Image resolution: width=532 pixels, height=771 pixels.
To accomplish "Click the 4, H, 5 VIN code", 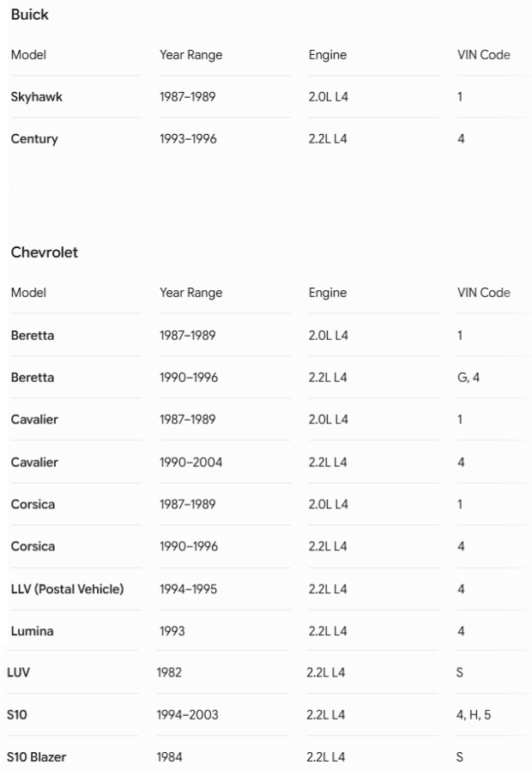I will (473, 715).
